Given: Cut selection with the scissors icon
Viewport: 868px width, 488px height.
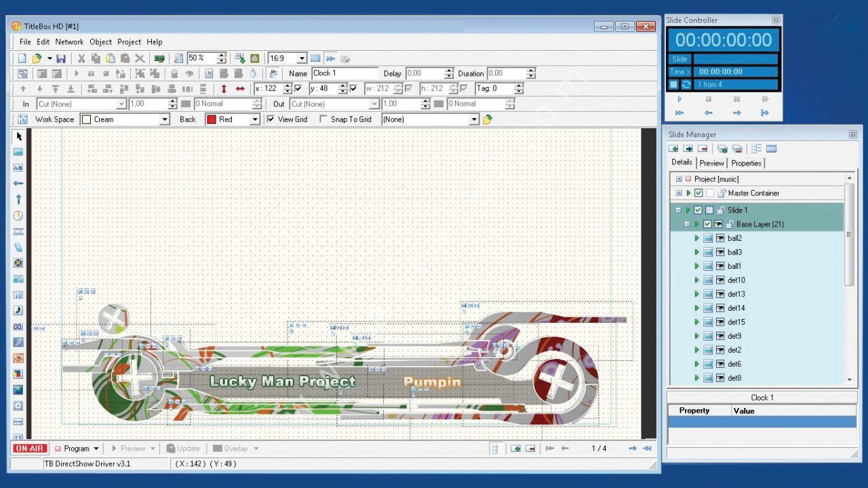Looking at the screenshot, I should [x=81, y=59].
